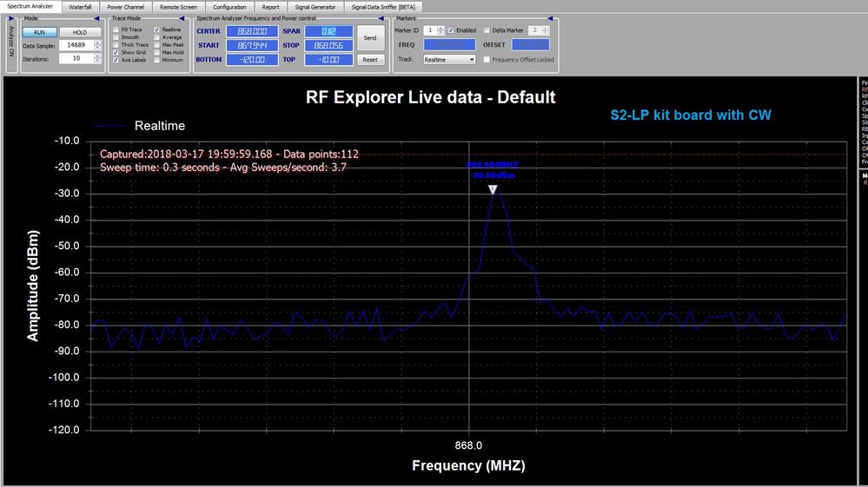Click the SPAN field showing 0.12
The image size is (868, 487).
pos(328,31)
